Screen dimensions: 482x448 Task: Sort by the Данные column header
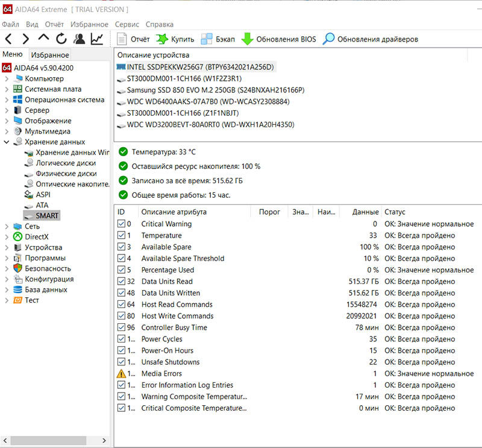tap(360, 212)
